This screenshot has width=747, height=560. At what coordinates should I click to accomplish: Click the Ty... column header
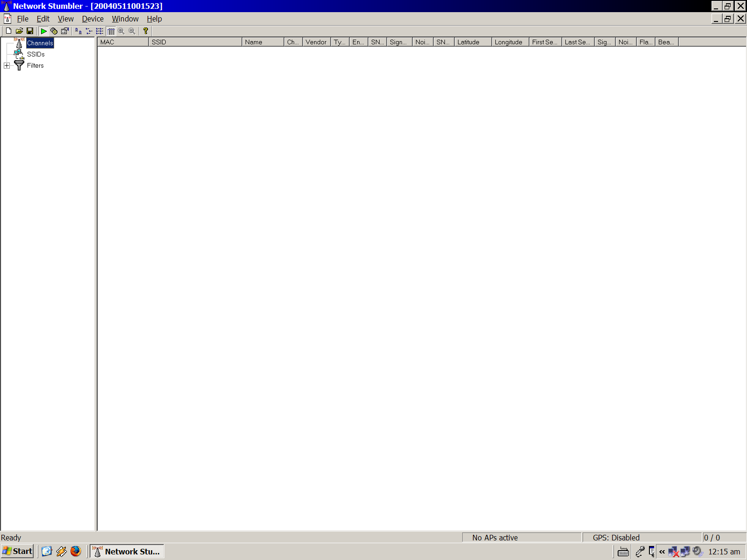pyautogui.click(x=340, y=42)
